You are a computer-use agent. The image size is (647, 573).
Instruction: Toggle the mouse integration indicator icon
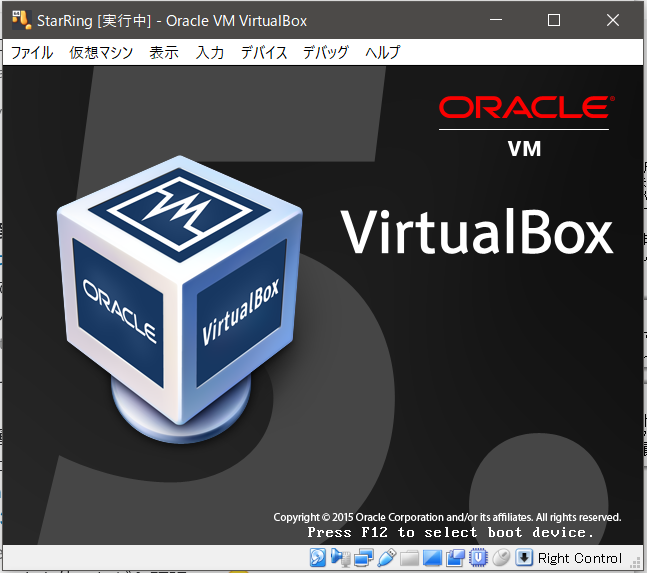(x=501, y=557)
